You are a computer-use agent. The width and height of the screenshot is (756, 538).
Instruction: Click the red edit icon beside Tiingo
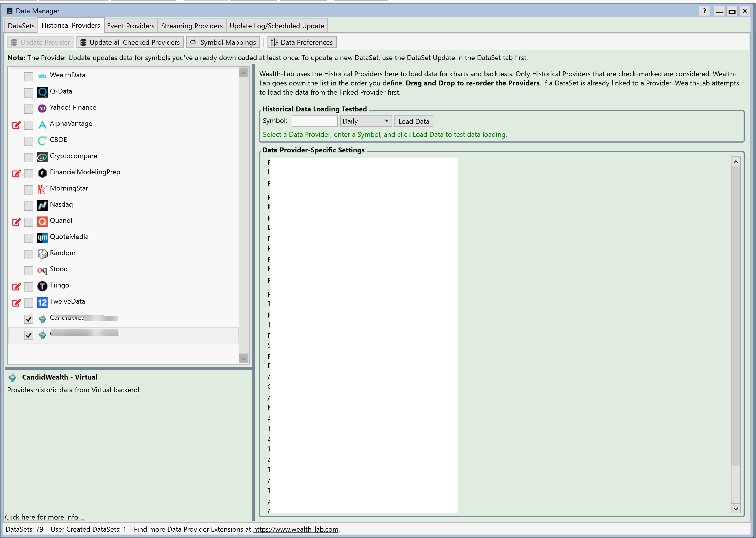[x=16, y=287]
